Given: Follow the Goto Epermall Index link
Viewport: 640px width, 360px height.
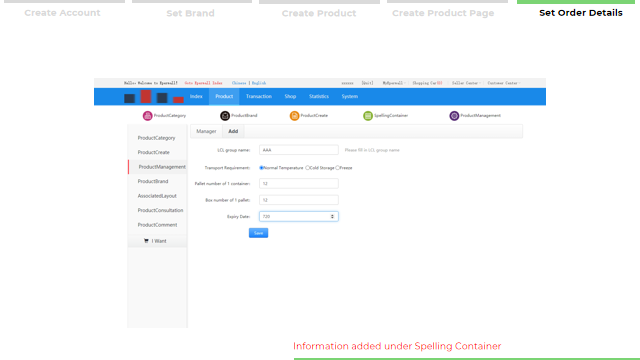Looking at the screenshot, I should [x=203, y=83].
